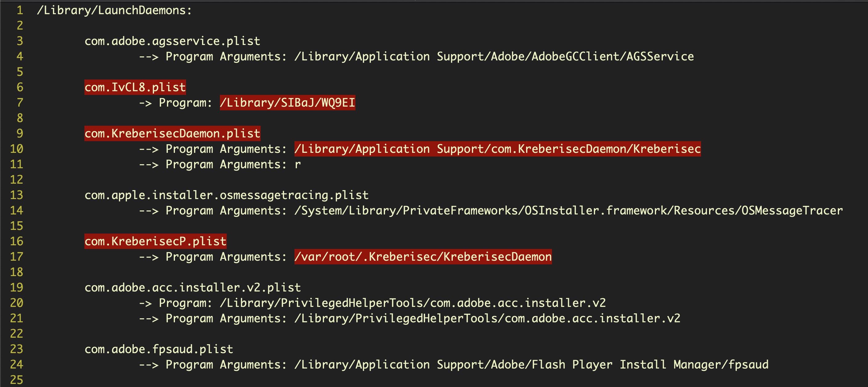
Task: Click the OSMessageTracer path on line 14
Action: (568, 211)
